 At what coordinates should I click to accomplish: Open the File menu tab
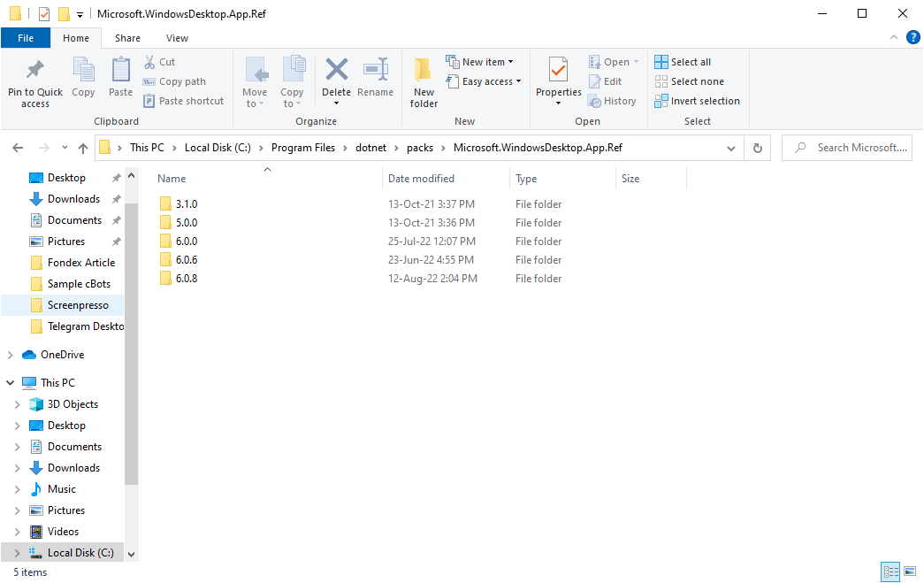click(x=26, y=38)
